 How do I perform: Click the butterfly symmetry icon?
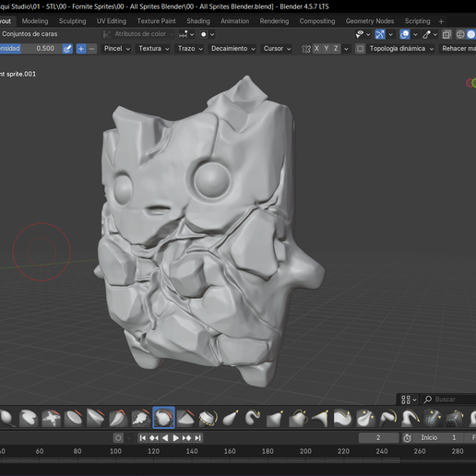[306, 49]
